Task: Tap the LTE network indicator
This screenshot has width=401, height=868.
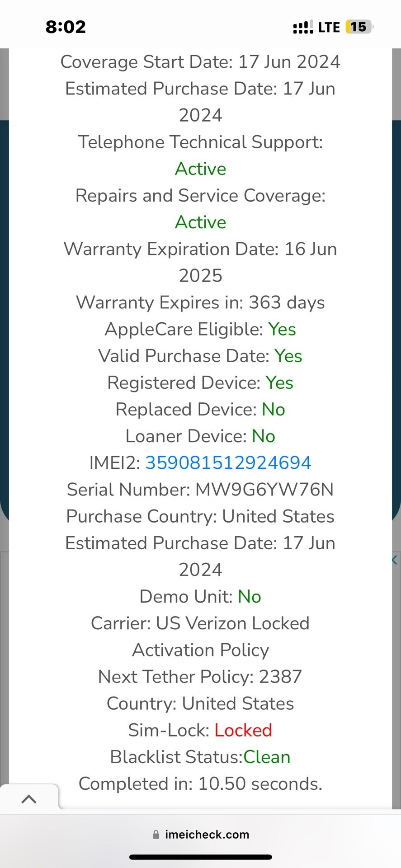Action: (x=329, y=28)
